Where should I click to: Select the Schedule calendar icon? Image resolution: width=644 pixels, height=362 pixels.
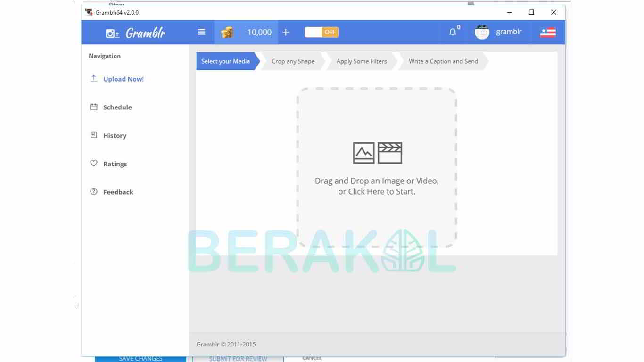(x=94, y=107)
